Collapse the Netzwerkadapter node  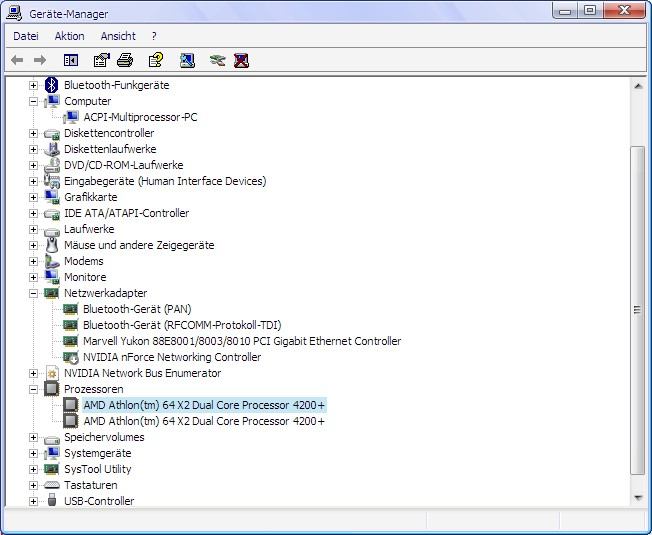(x=33, y=293)
